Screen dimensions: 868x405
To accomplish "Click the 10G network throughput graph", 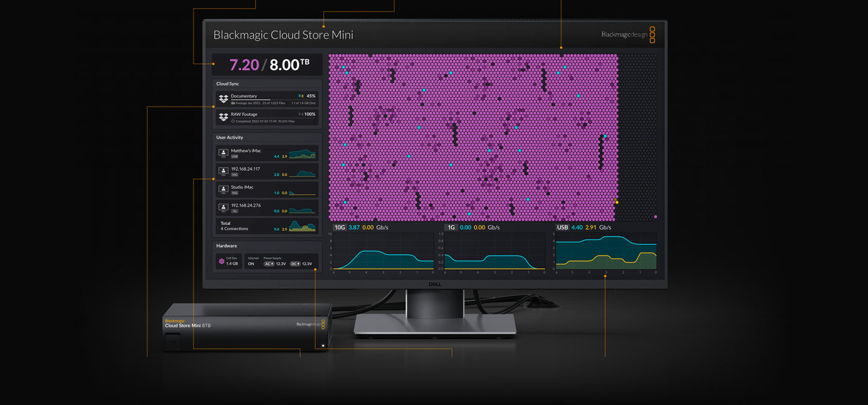I will point(383,251).
